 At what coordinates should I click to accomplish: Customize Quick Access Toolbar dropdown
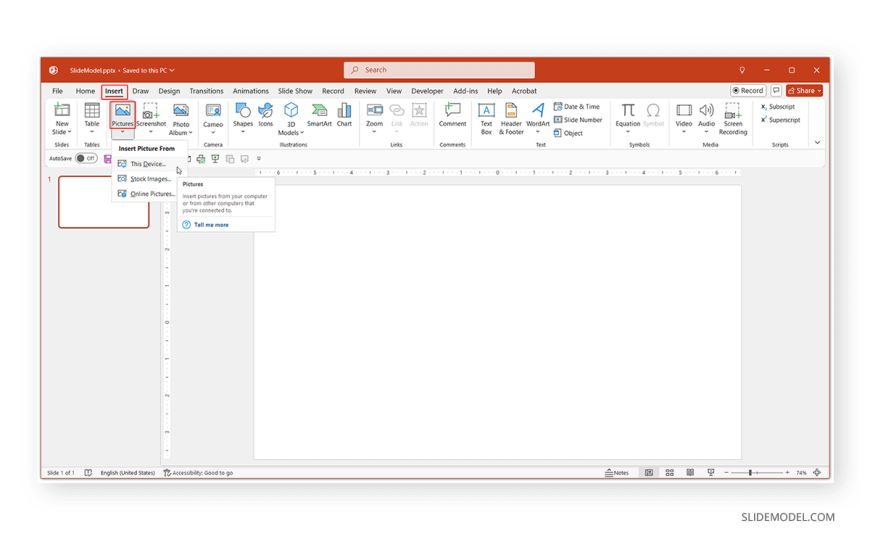(x=259, y=159)
